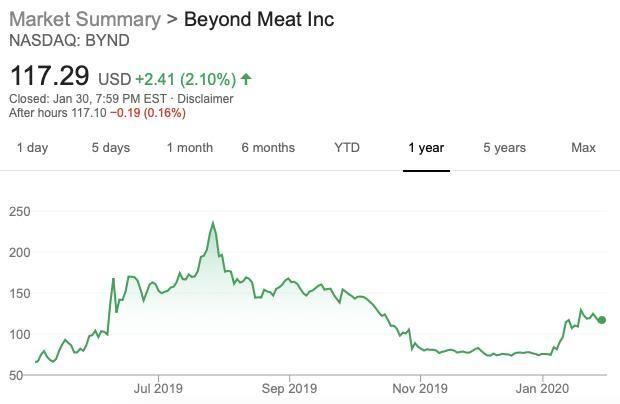Viewport: 620px width, 404px height.
Task: Click the Beyond Meat Inc title
Action: 259,19
